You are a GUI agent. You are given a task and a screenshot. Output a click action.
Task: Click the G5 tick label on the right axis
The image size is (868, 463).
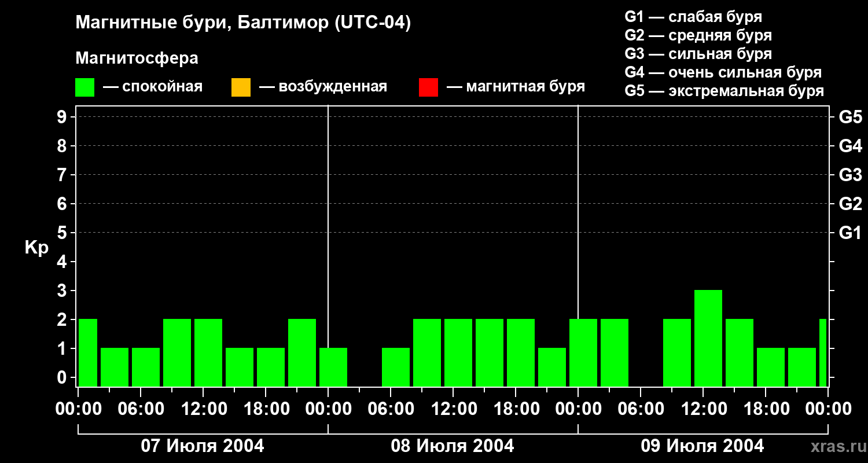[x=851, y=117]
